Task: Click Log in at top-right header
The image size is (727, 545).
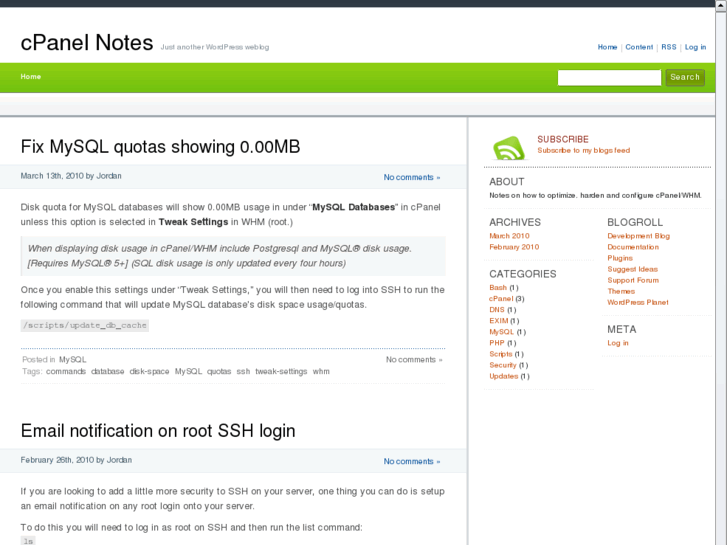Action: click(695, 47)
